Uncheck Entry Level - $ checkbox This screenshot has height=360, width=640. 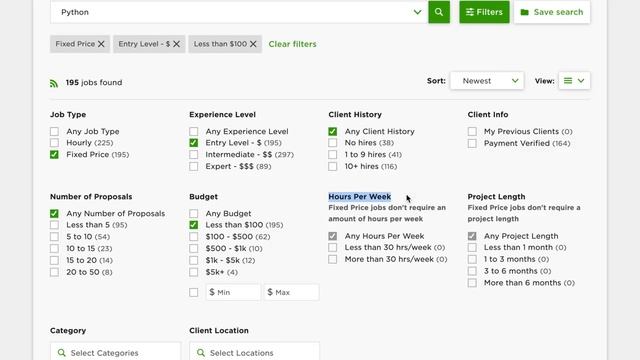coord(193,143)
